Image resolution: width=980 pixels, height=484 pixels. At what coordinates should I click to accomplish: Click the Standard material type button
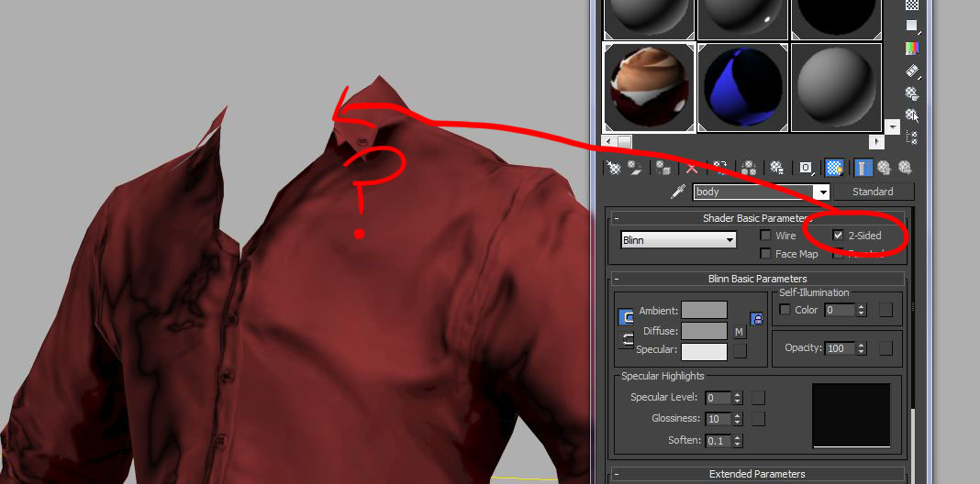click(874, 192)
